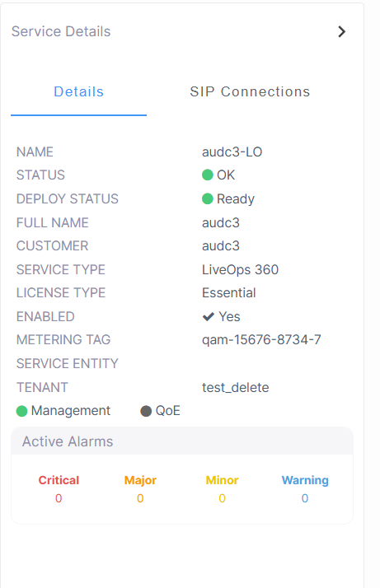Select the Details tab
Image resolution: width=380 pixels, height=588 pixels.
(x=79, y=92)
